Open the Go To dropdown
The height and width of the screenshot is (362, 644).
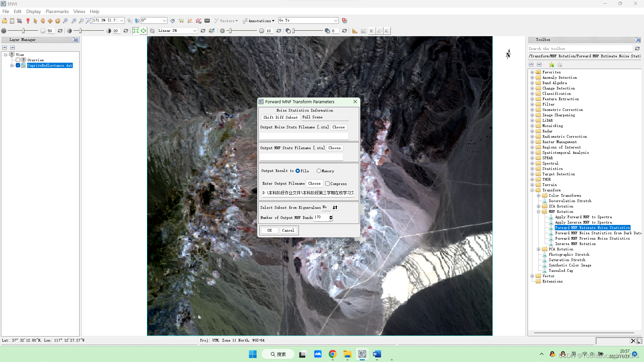coord(335,21)
